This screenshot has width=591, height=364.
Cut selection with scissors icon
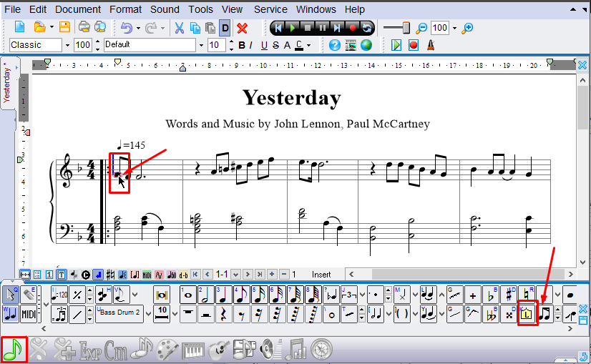coord(179,28)
